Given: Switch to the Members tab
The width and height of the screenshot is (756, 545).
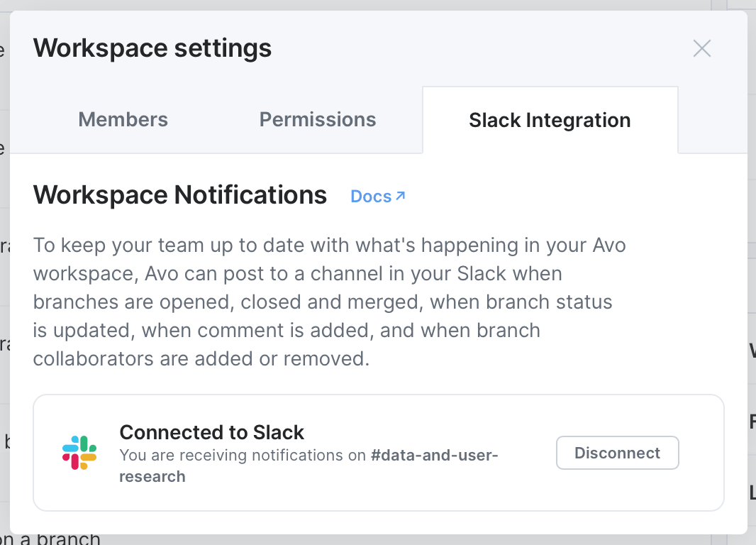Looking at the screenshot, I should pyautogui.click(x=123, y=119).
